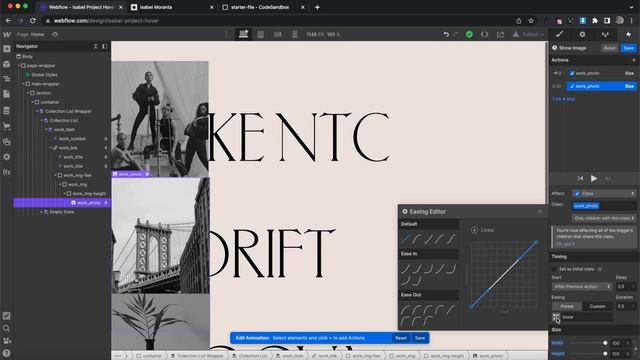
Task: Select the desktop breakpoint icon
Action: [x=243, y=34]
